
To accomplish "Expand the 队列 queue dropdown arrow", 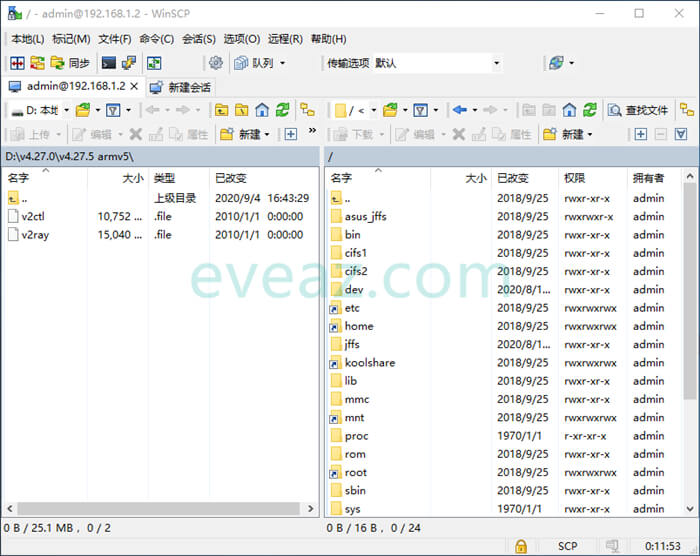I will tap(282, 63).
